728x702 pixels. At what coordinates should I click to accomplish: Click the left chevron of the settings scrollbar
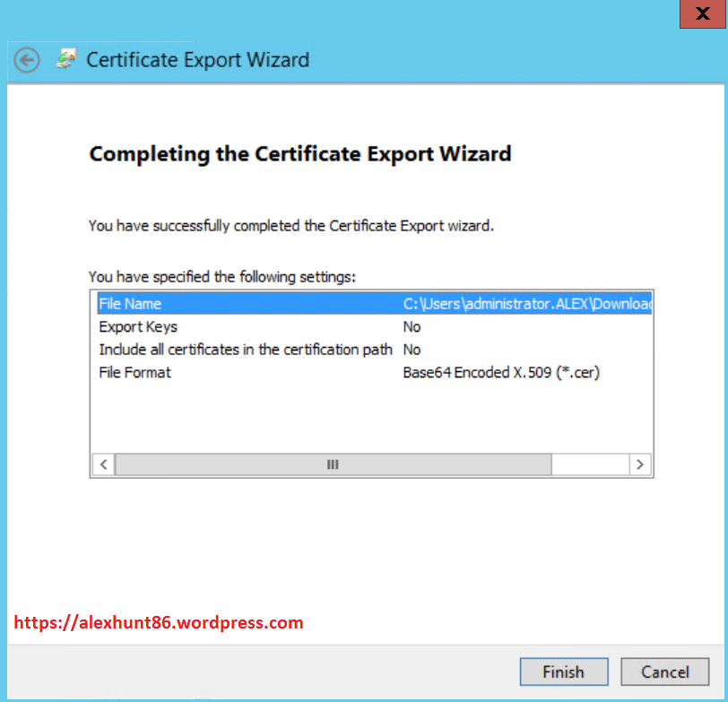click(x=103, y=464)
